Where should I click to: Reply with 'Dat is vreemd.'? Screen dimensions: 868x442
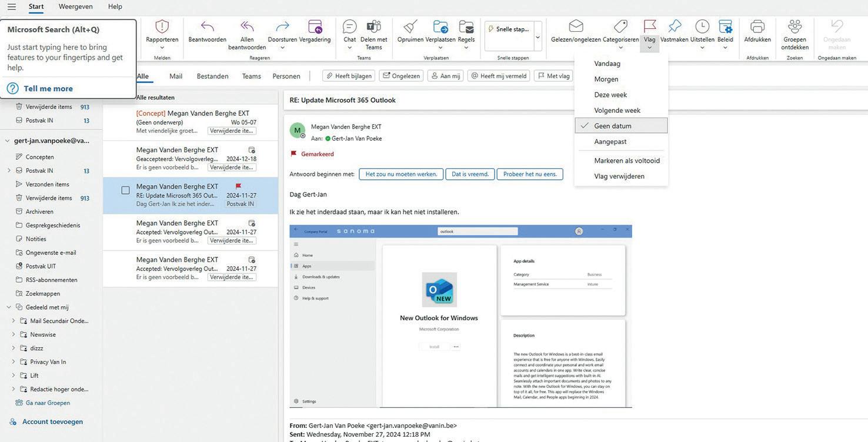470,174
